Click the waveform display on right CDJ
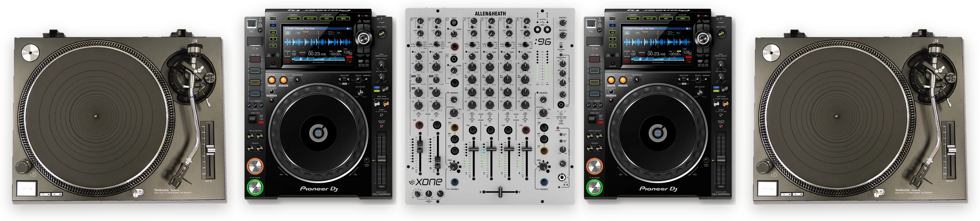 point(658,43)
